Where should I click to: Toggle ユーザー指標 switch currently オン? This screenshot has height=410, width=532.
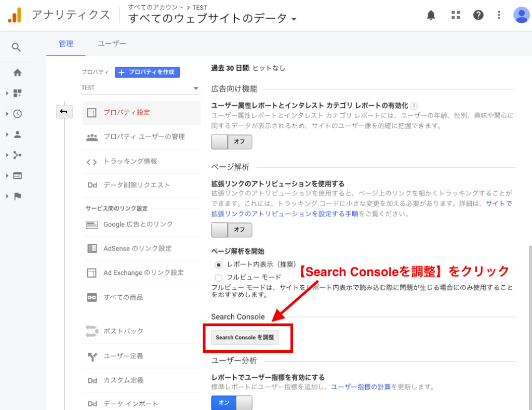point(232,403)
